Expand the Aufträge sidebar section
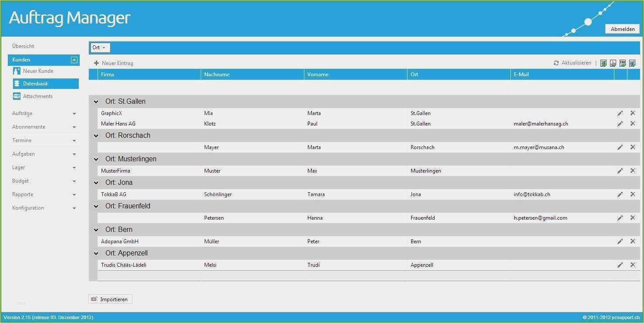 pyautogui.click(x=44, y=113)
